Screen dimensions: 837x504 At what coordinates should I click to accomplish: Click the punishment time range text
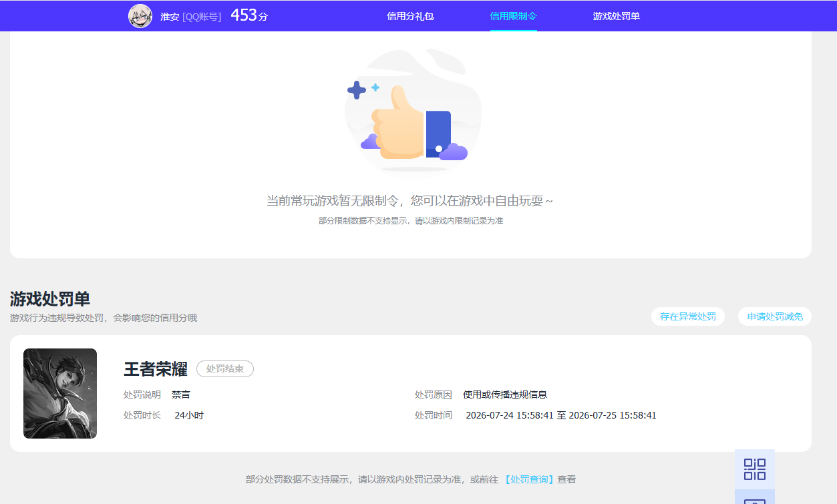tap(561, 415)
